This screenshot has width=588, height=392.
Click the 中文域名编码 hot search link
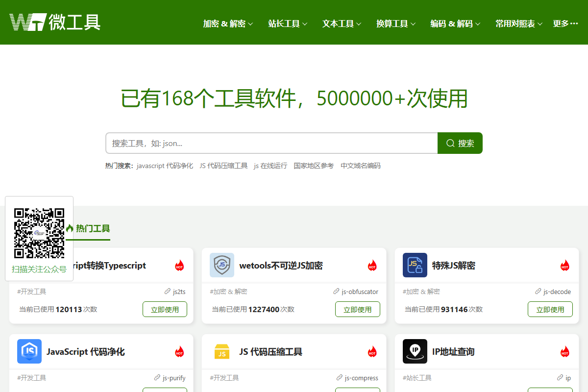click(360, 166)
